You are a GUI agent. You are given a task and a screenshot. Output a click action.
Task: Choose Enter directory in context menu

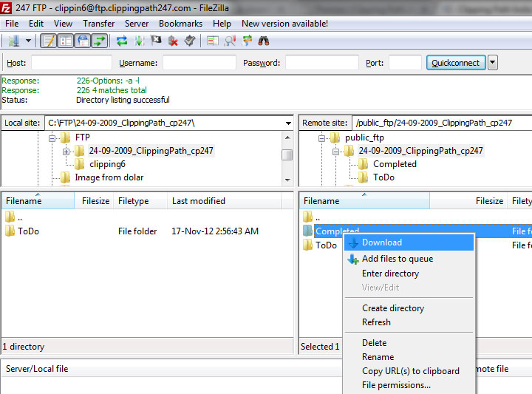pyautogui.click(x=409, y=274)
